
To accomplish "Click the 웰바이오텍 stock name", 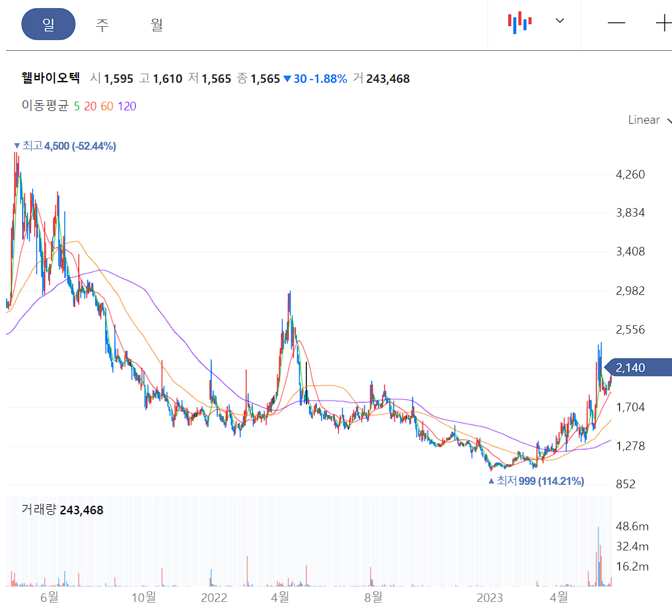I will 49,78.
